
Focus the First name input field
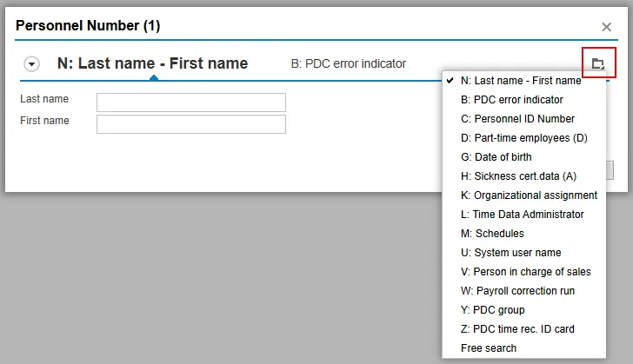coord(190,124)
